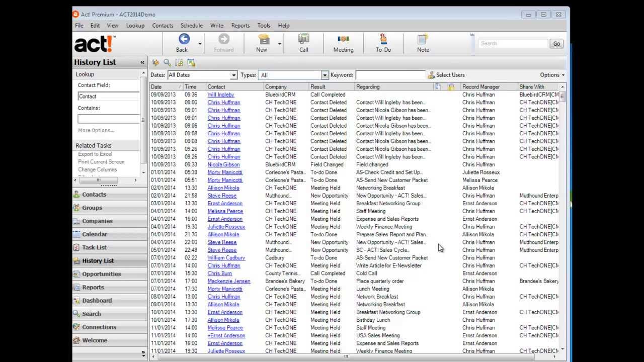This screenshot has width=644, height=362.
Task: Collapse the History List side panel
Action: coord(142,62)
